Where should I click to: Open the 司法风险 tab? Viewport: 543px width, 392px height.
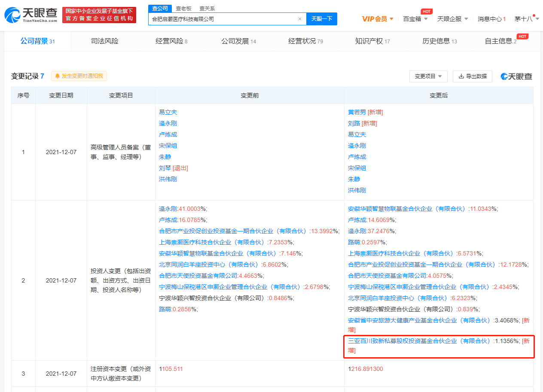click(x=104, y=41)
